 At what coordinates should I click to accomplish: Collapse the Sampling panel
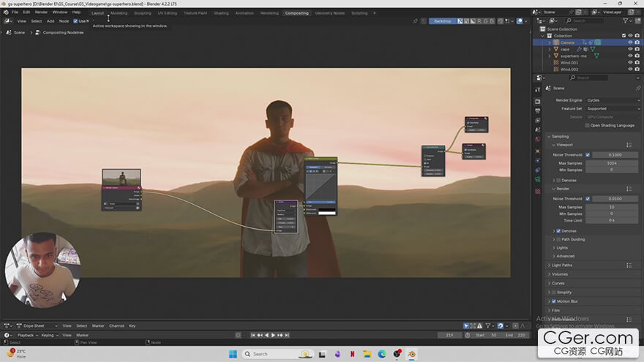549,137
